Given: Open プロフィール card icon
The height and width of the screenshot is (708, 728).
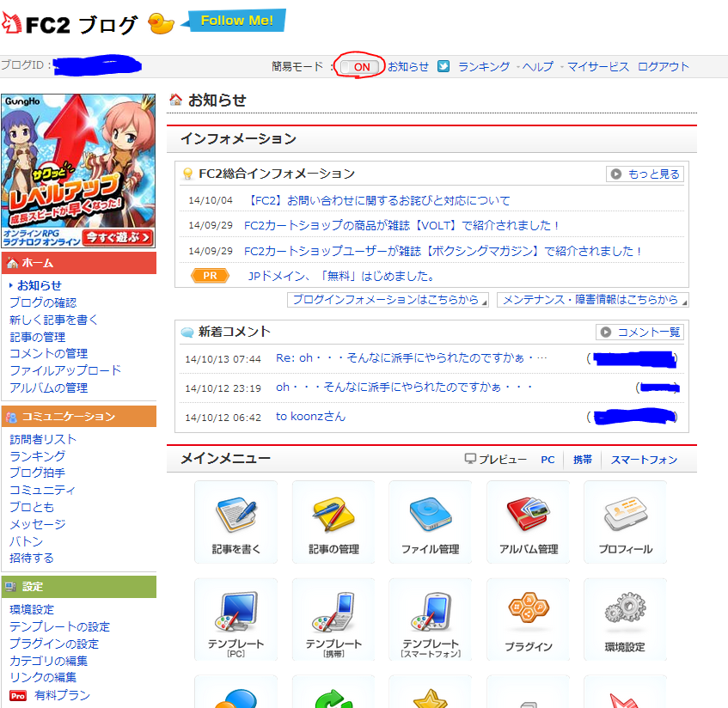Looking at the screenshot, I should point(626,522).
